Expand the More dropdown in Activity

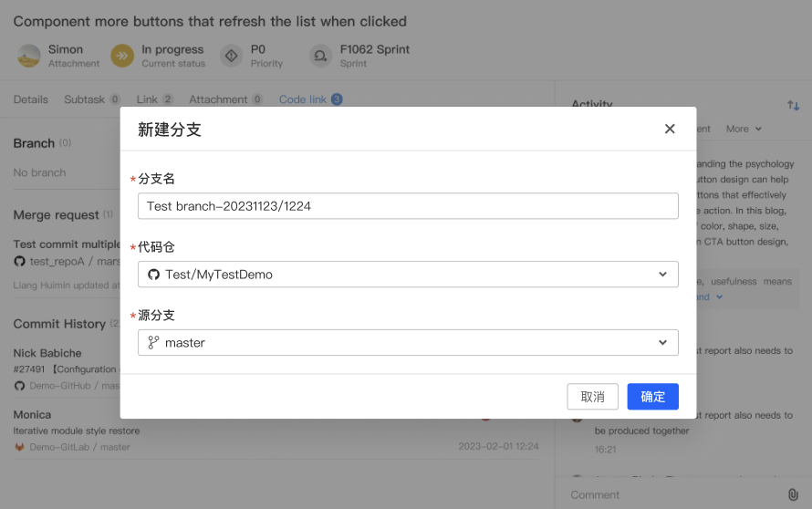[744, 129]
